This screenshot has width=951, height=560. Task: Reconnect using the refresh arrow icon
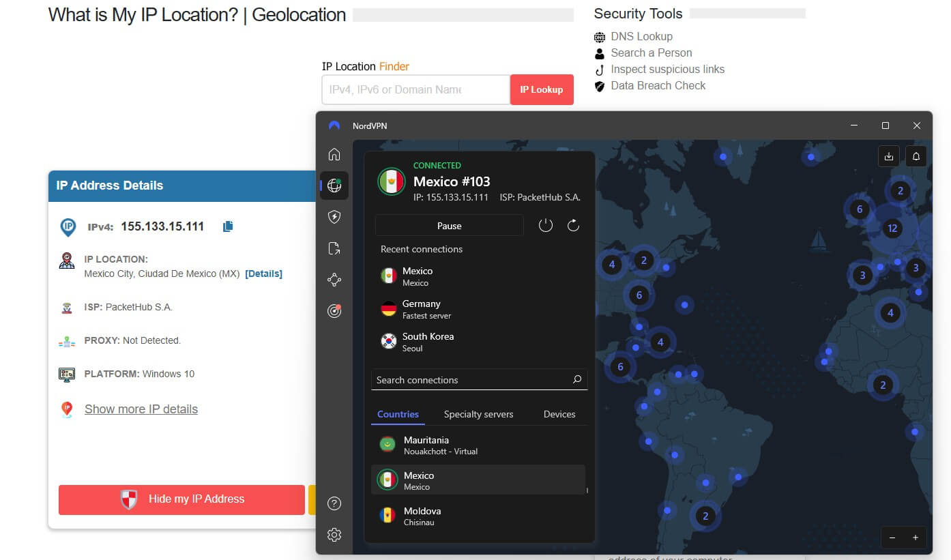point(574,226)
